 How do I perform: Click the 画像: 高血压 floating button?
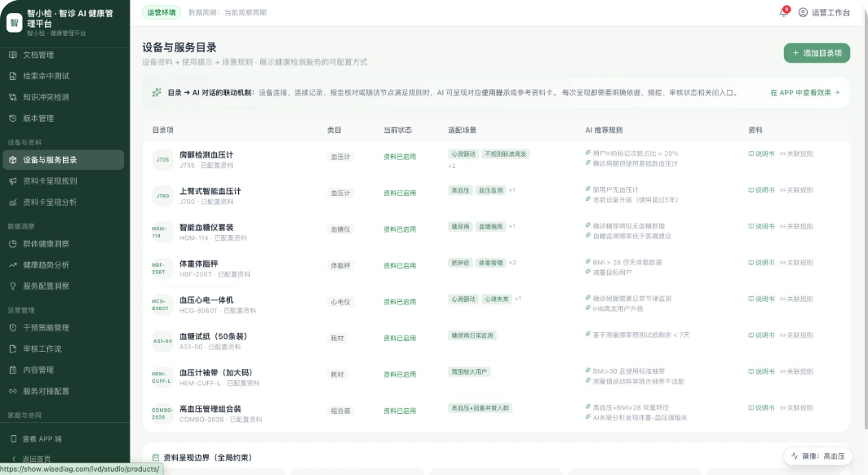[817, 456]
